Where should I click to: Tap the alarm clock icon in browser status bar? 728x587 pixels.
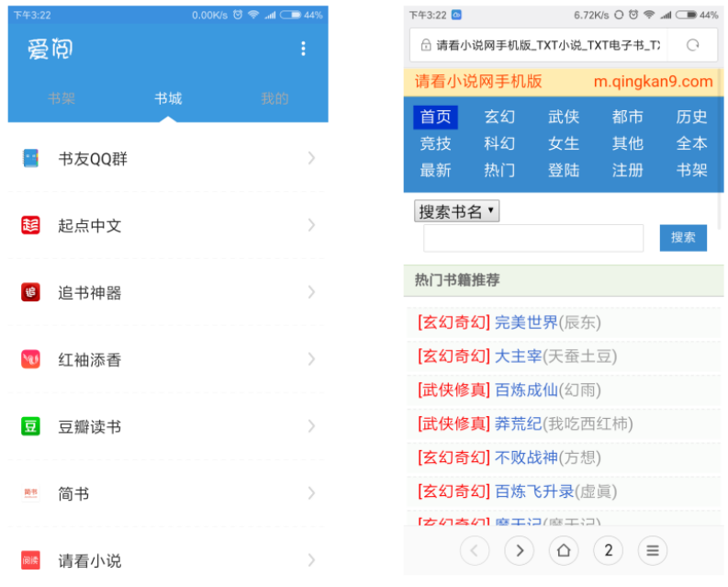coord(633,15)
